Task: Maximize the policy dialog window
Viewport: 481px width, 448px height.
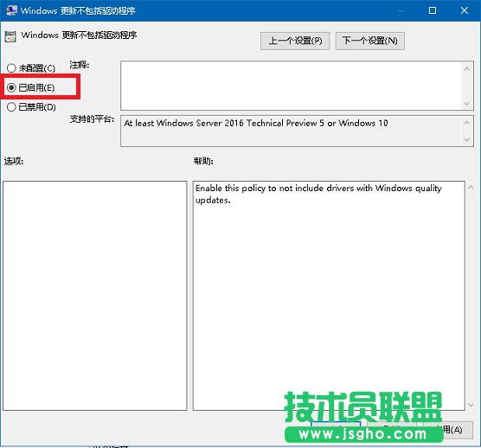Action: click(433, 10)
